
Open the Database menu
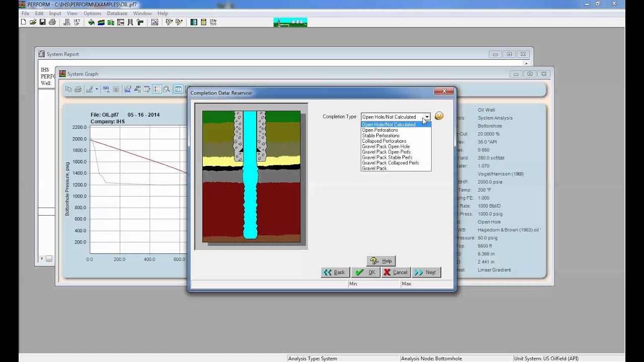point(117,14)
